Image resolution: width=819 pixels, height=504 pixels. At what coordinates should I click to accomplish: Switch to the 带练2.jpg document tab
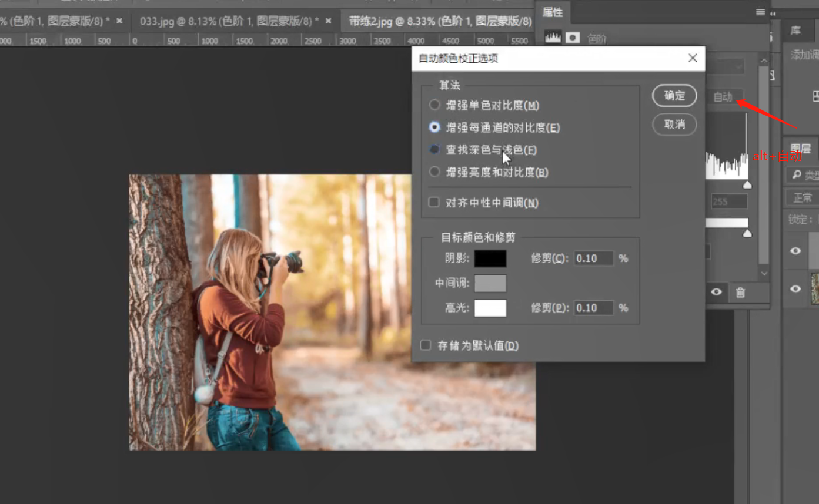click(440, 21)
